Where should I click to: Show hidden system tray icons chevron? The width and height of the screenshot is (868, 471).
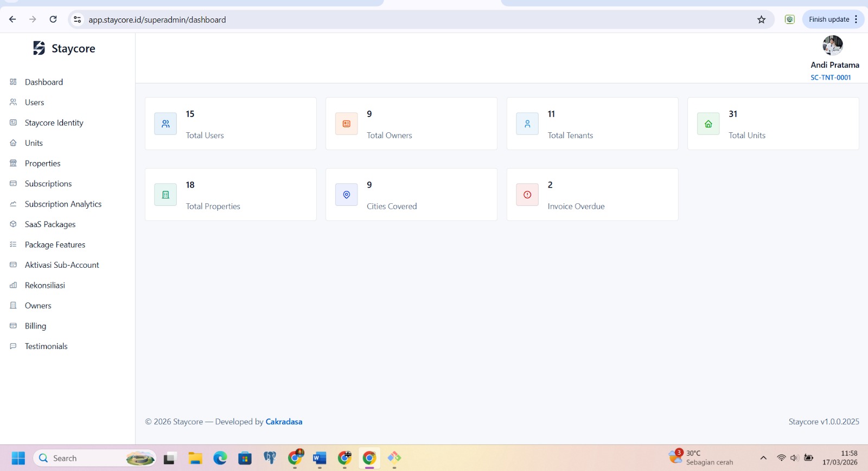(763, 458)
